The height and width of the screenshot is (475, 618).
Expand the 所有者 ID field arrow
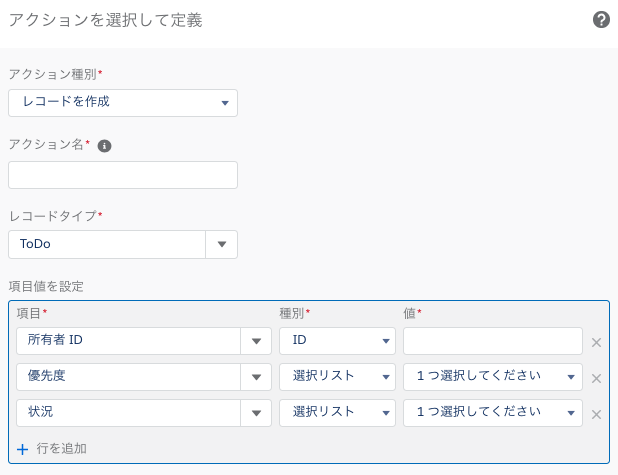pos(256,341)
